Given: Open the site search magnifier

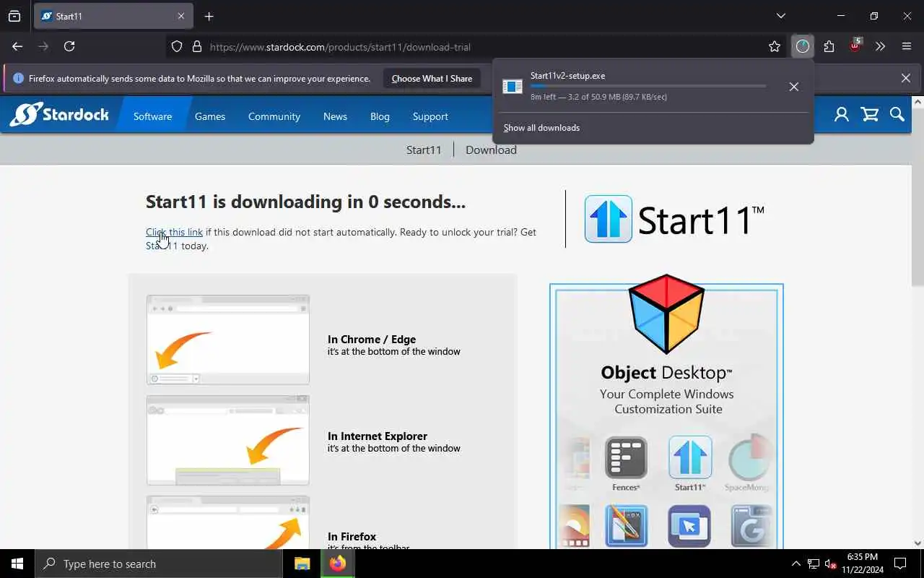Looking at the screenshot, I should 897,114.
